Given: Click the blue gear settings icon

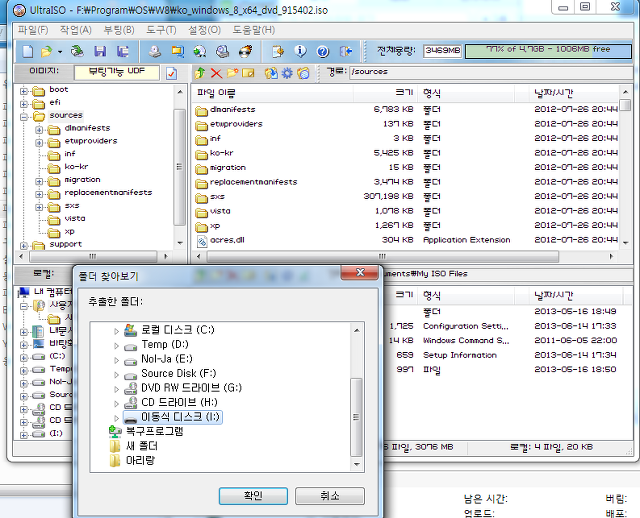Looking at the screenshot, I should 287,73.
